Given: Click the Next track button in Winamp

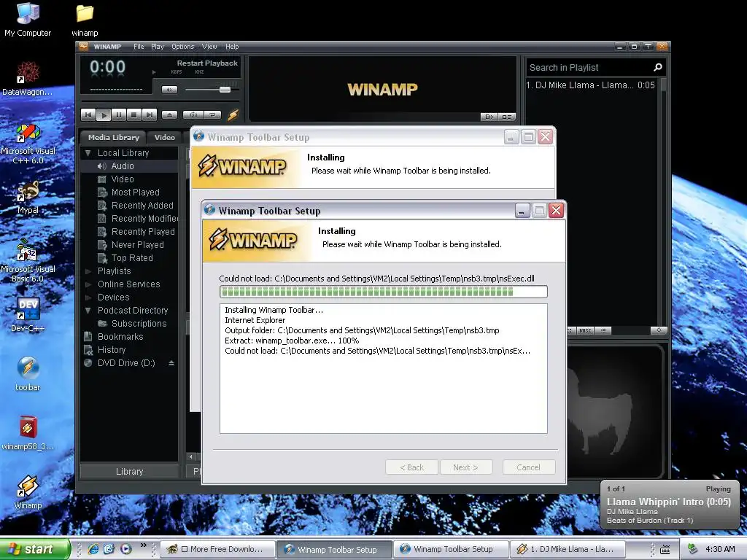Looking at the screenshot, I should [149, 114].
